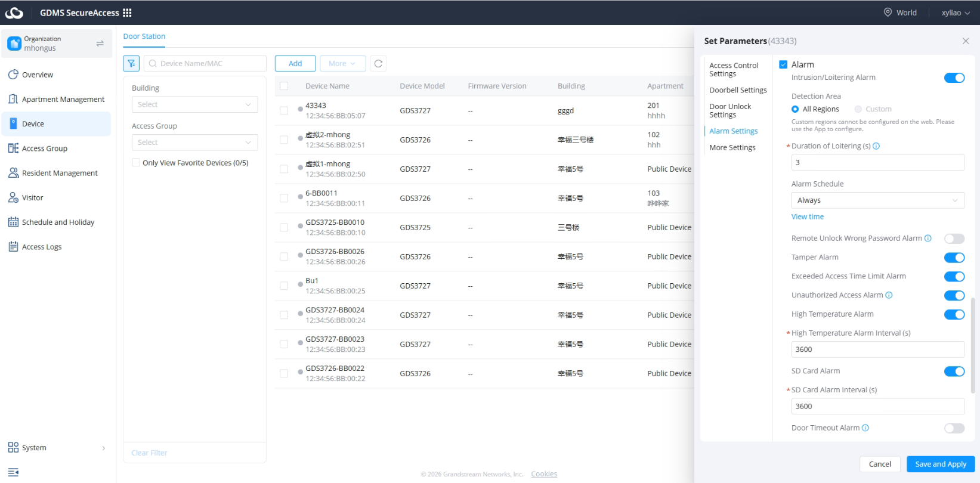Close the Set Parameters panel
Image resolution: width=980 pixels, height=483 pixels.
966,41
